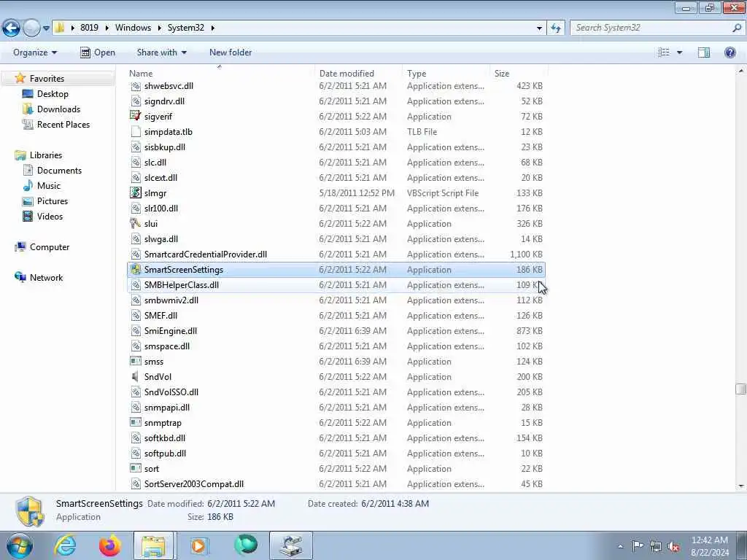This screenshot has height=560, width=747.
Task: Click the folder icon in address bar
Action: (x=60, y=28)
